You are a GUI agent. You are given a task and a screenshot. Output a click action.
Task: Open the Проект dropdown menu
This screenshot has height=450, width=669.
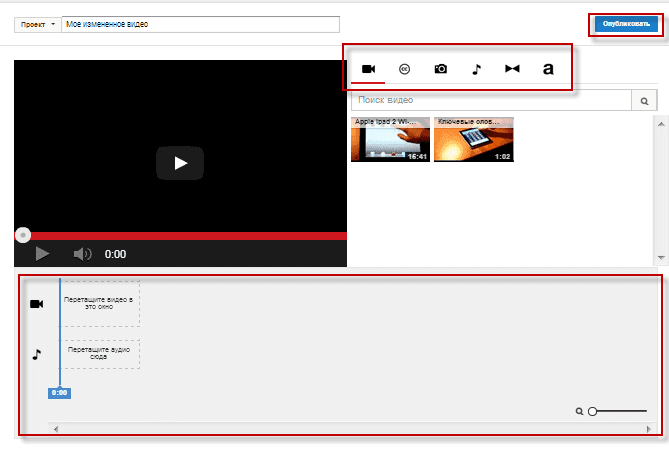[x=38, y=24]
